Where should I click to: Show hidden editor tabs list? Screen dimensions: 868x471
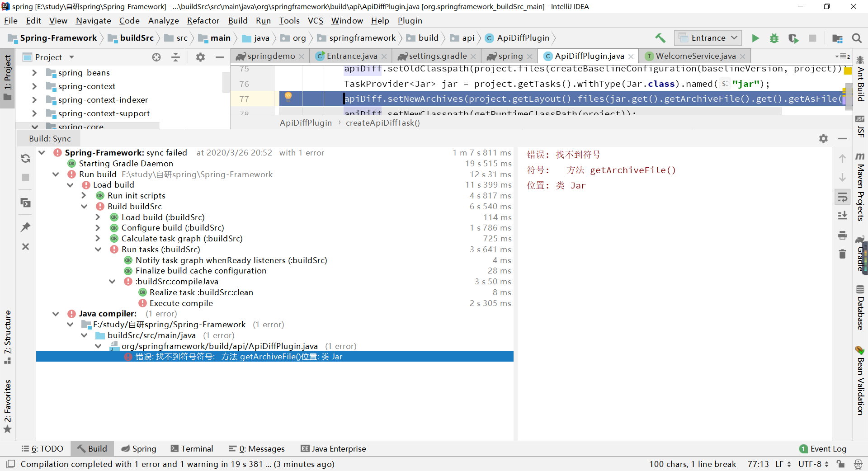pos(843,56)
